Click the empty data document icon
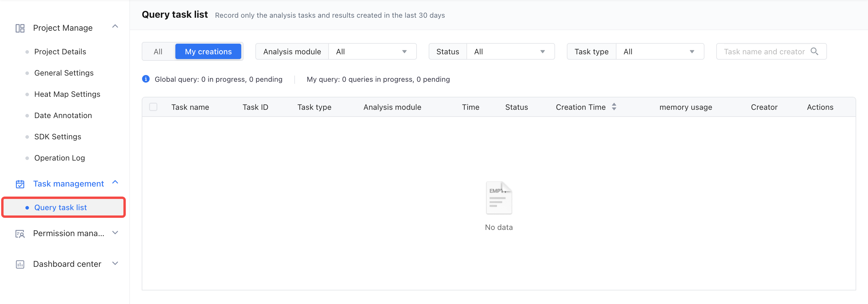This screenshot has width=868, height=304. pyautogui.click(x=499, y=198)
